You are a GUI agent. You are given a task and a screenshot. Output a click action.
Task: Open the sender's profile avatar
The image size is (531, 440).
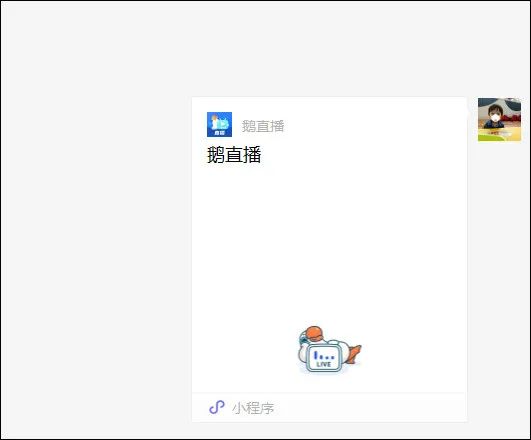tap(500, 120)
